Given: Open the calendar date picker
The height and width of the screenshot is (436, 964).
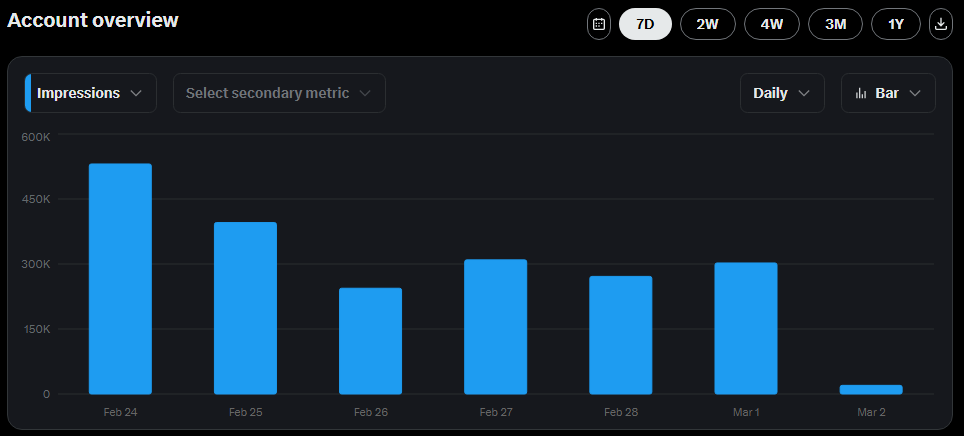Looking at the screenshot, I should click(598, 24).
